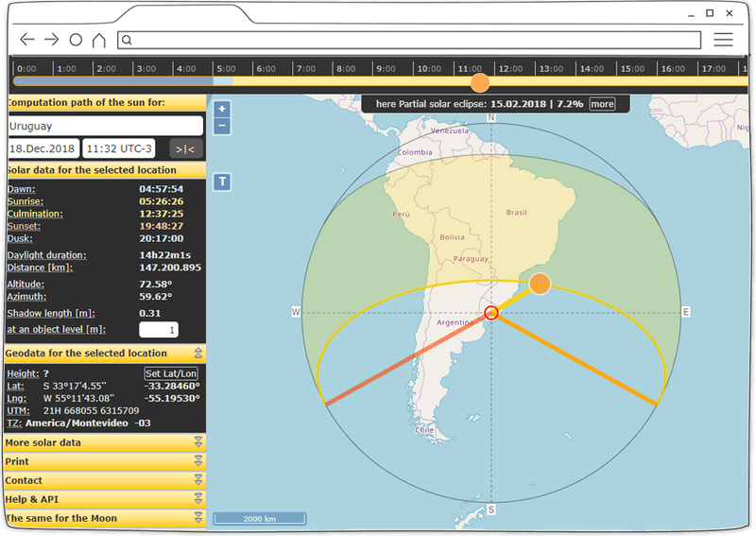Expand the More solar data section

tap(105, 442)
